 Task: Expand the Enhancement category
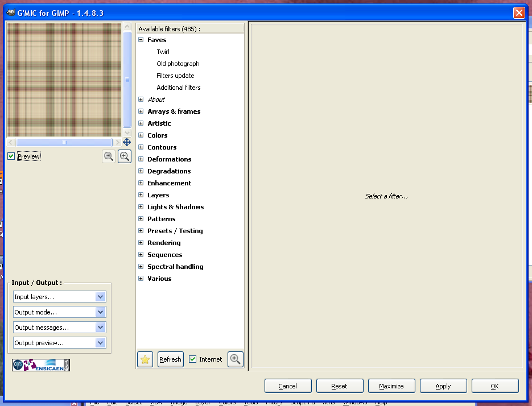coord(141,183)
